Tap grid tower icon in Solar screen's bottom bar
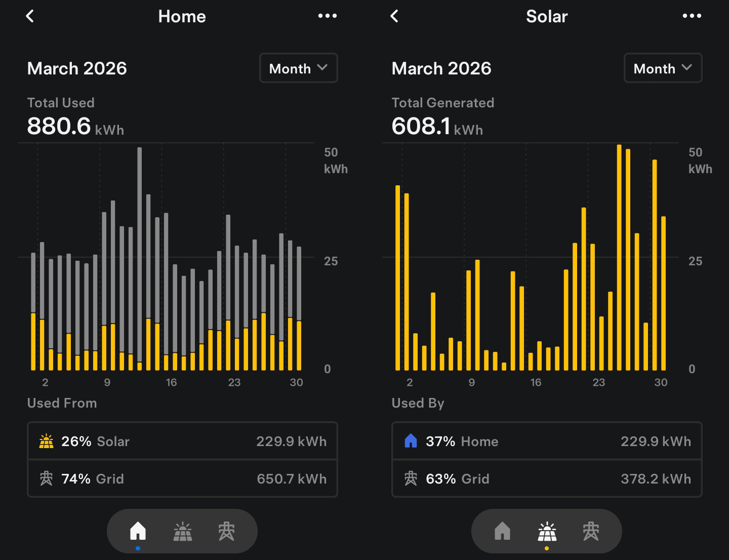This screenshot has height=560, width=729. click(x=591, y=532)
